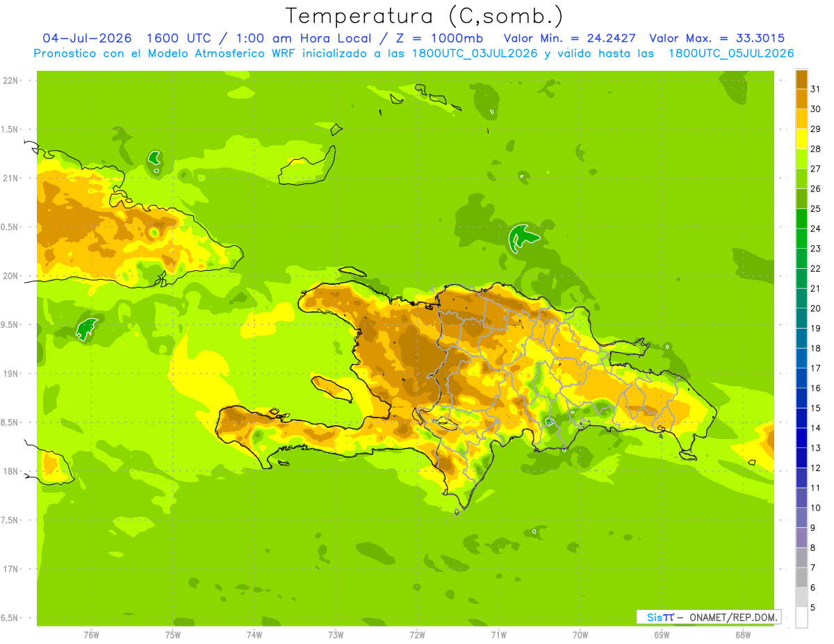This screenshot has width=834, height=644.
Task: Click the '75W' longitude axis label
Action: coord(173,635)
